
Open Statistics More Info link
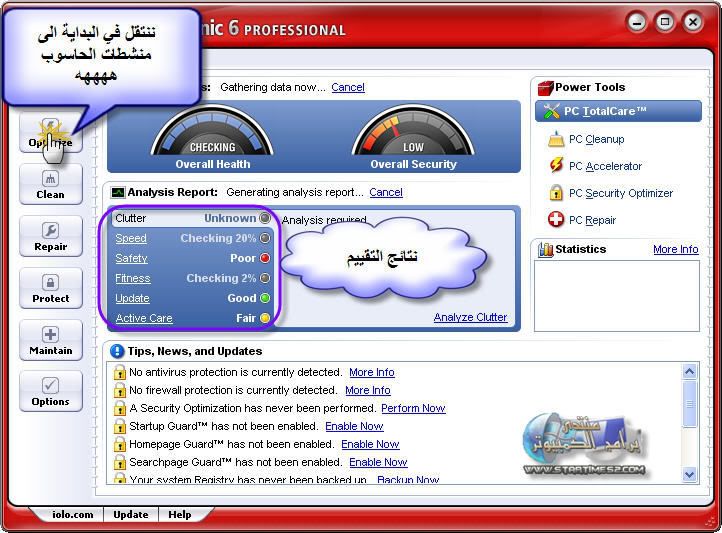[x=675, y=249]
